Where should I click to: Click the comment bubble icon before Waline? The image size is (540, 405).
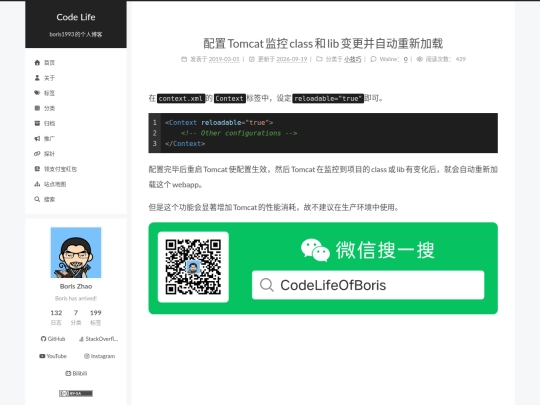(x=373, y=59)
